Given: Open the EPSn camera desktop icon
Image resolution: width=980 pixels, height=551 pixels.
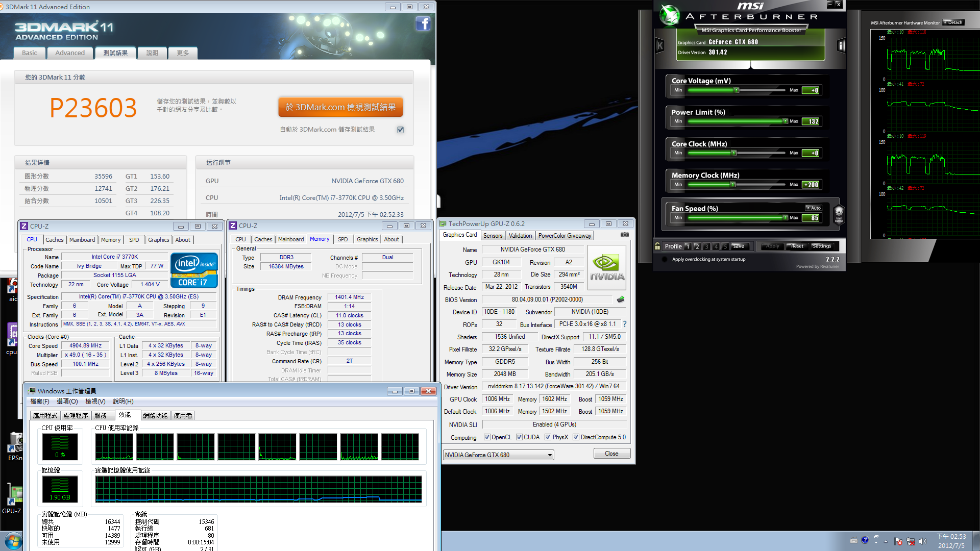Looking at the screenshot, I should click(14, 446).
